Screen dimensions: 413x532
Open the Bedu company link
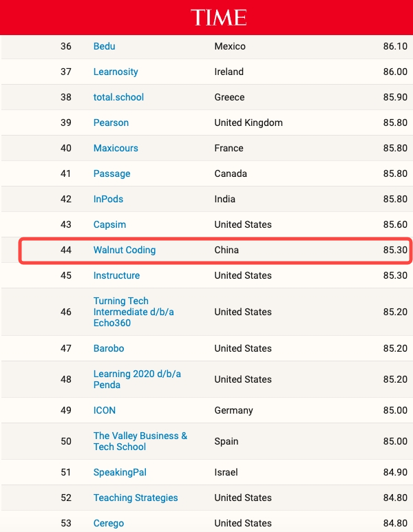point(104,46)
